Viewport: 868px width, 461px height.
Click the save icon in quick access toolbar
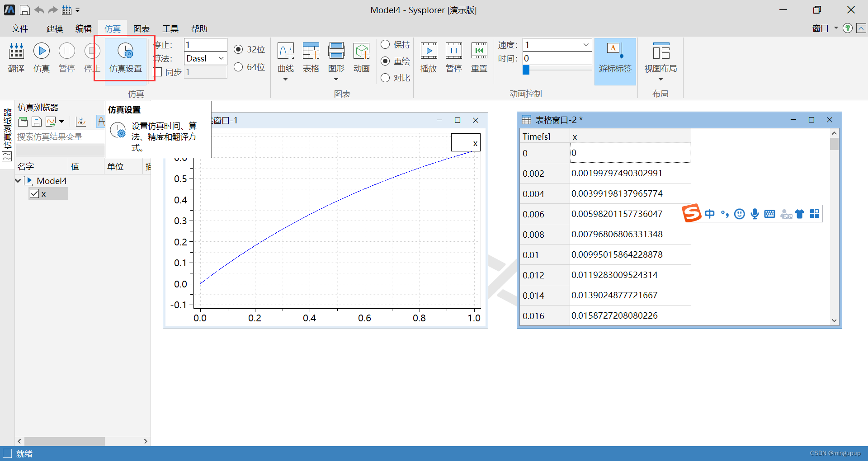(x=25, y=10)
